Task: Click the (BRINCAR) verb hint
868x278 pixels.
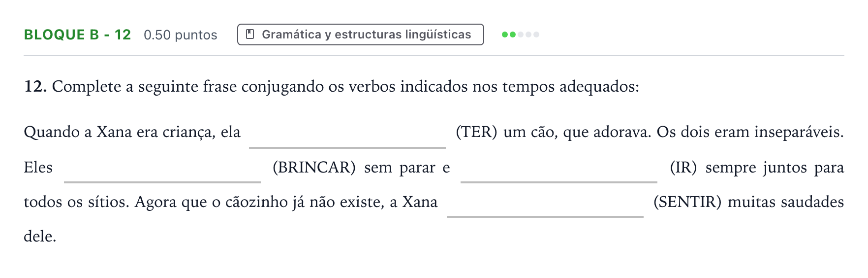Action: point(314,168)
